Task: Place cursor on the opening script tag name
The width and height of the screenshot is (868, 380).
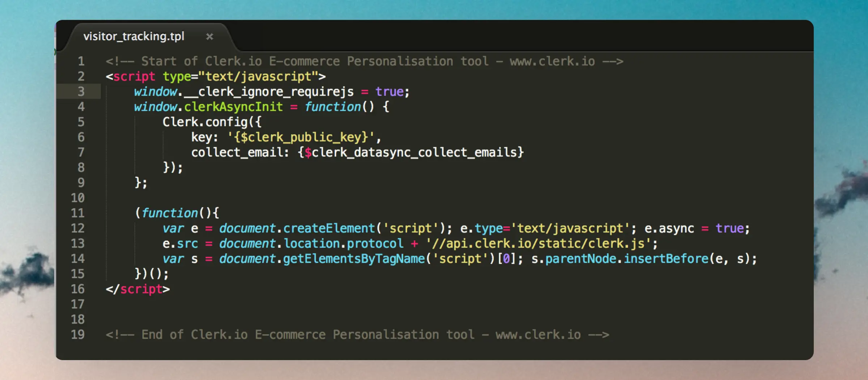Action: coord(134,76)
